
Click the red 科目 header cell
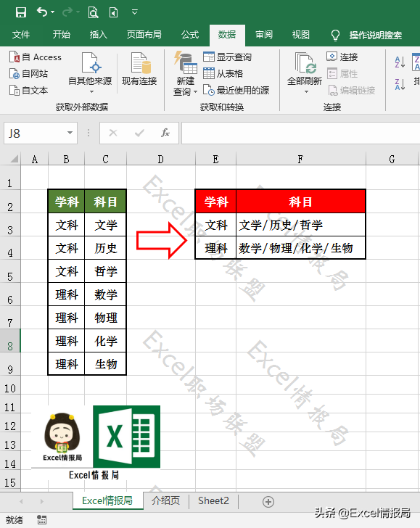[300, 202]
